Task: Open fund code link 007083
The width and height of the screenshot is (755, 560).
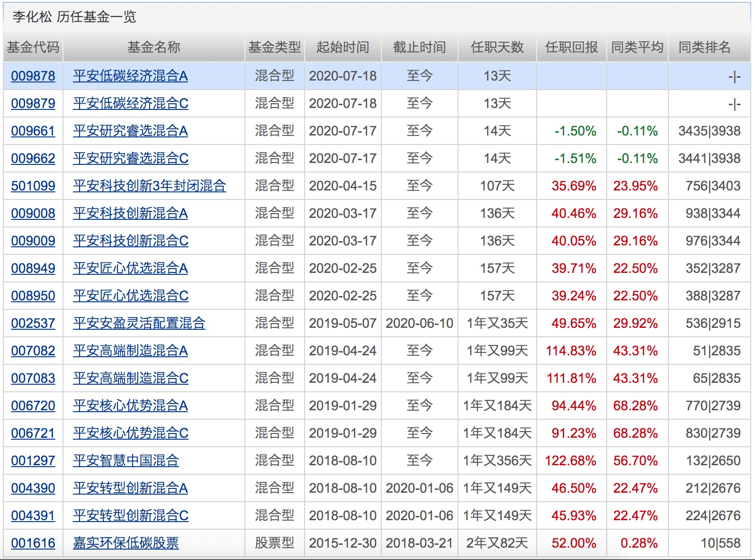Action: point(33,378)
